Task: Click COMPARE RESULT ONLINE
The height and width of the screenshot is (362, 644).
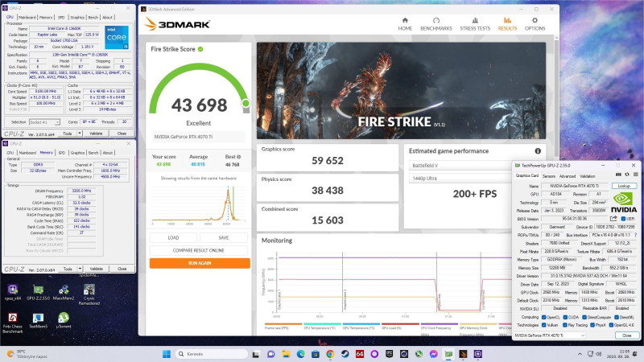Action: [x=199, y=250]
